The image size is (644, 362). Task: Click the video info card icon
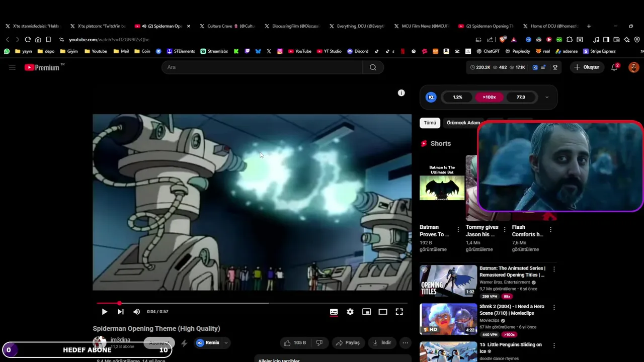click(401, 93)
